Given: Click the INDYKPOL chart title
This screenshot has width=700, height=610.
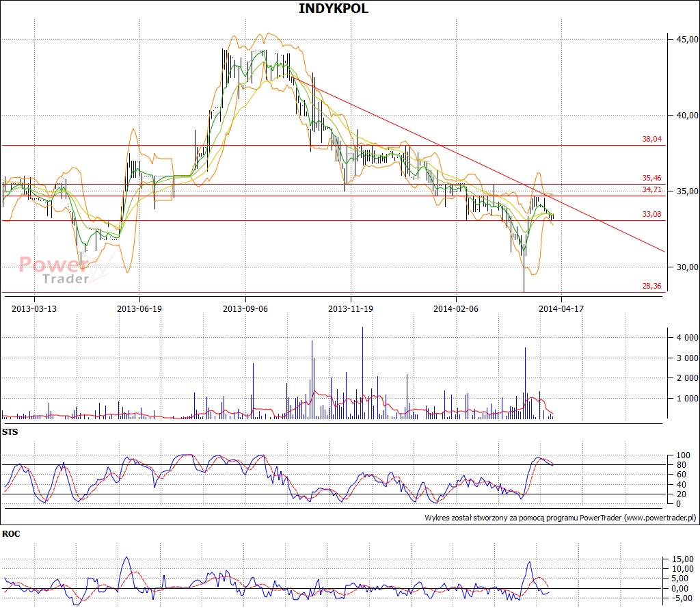Looking at the screenshot, I should pos(334,8).
